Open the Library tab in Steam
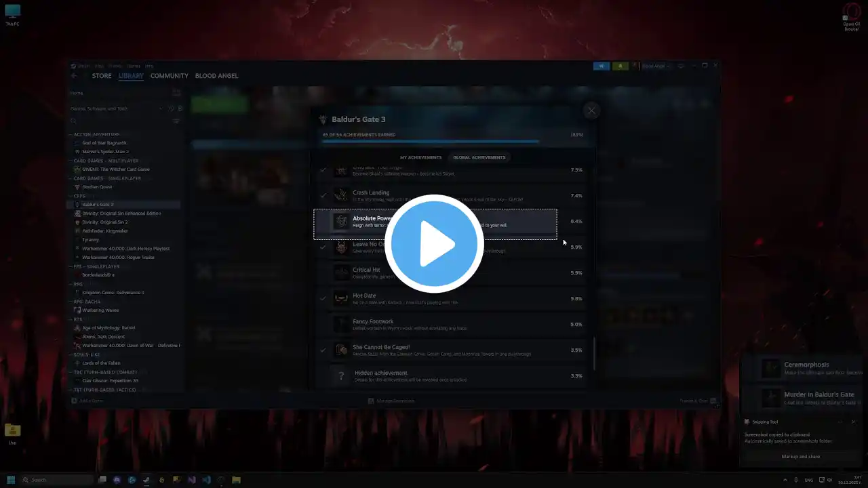This screenshot has width=868, height=488. point(131,76)
